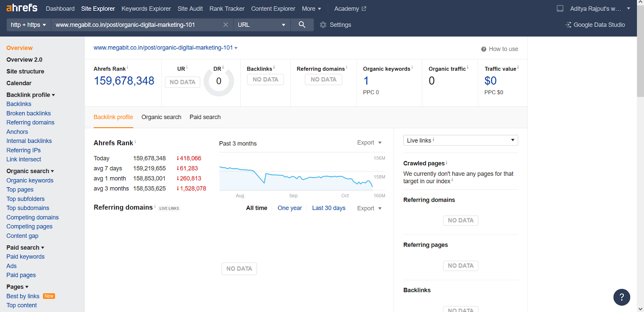
Task: Open Settings via the gear icon
Action: pyautogui.click(x=323, y=25)
